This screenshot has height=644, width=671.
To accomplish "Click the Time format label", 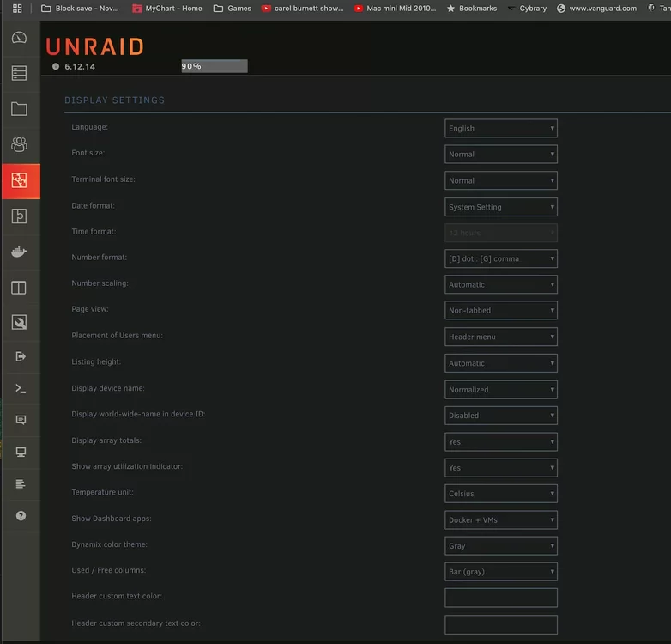I will (x=94, y=232).
